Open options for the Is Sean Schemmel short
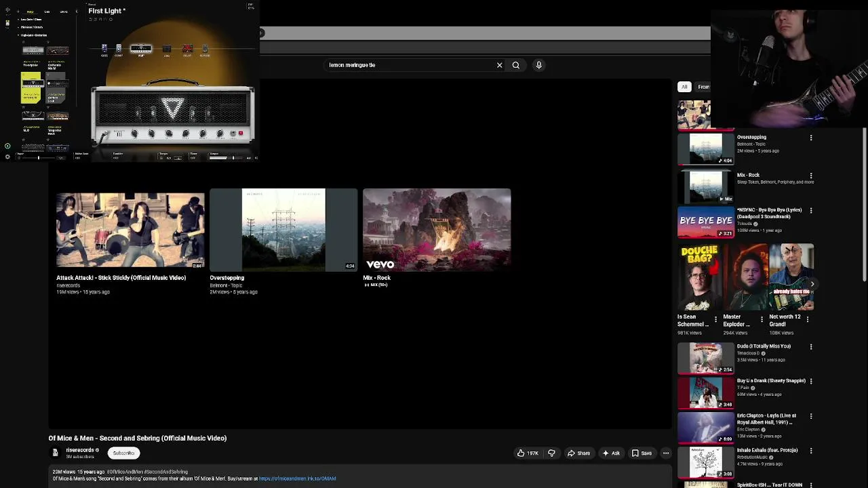868x488 pixels. click(715, 319)
